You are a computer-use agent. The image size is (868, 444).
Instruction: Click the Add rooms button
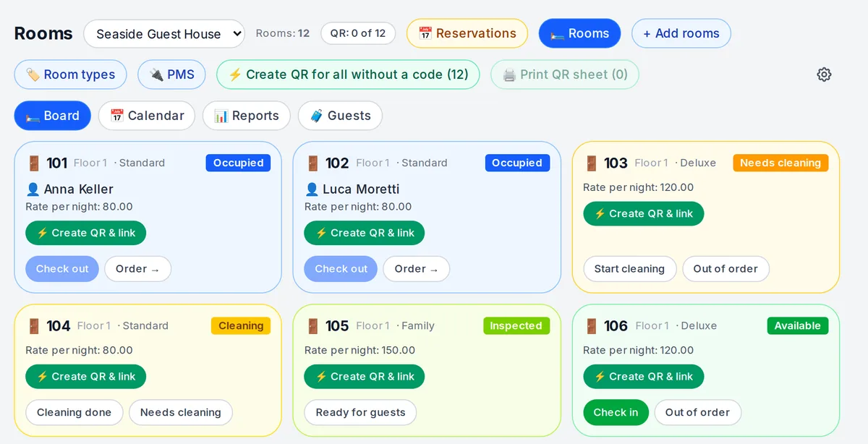tap(681, 33)
